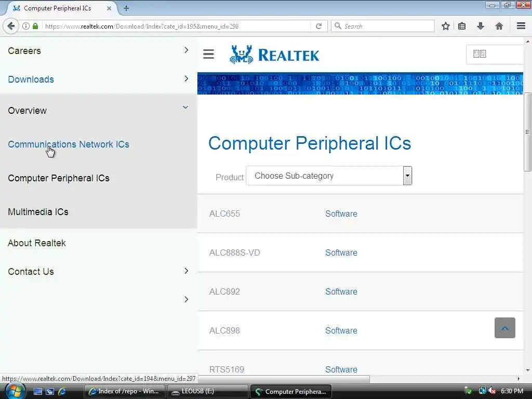This screenshot has width=532, height=399.
Task: Expand the Contact Us chevron
Action: 186,271
